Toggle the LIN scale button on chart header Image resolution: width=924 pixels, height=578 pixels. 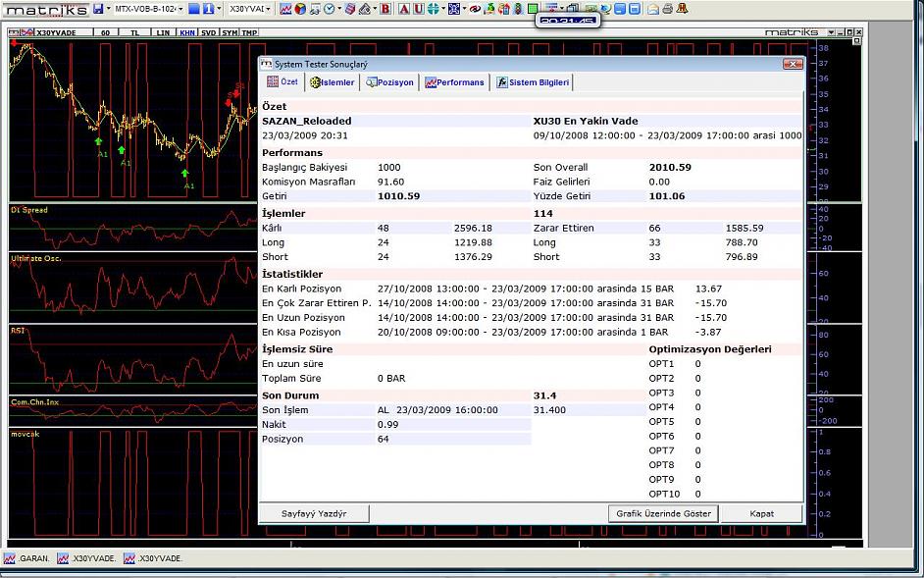(x=163, y=32)
